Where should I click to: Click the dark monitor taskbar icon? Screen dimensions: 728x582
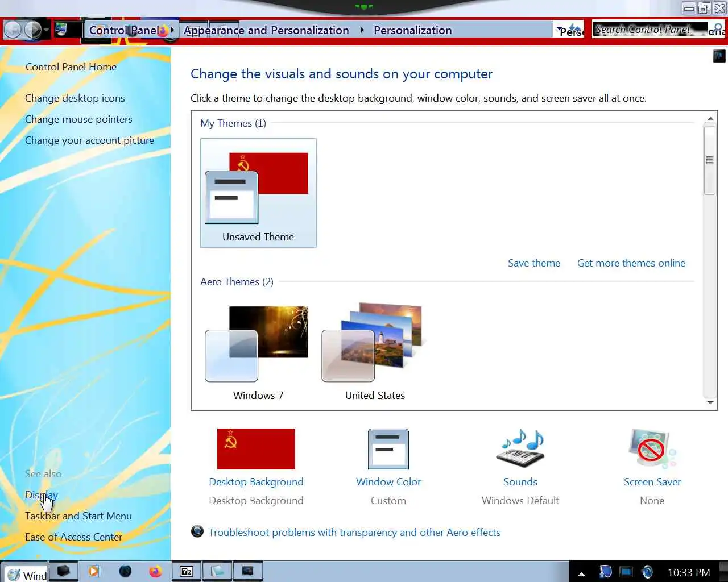(x=248, y=571)
